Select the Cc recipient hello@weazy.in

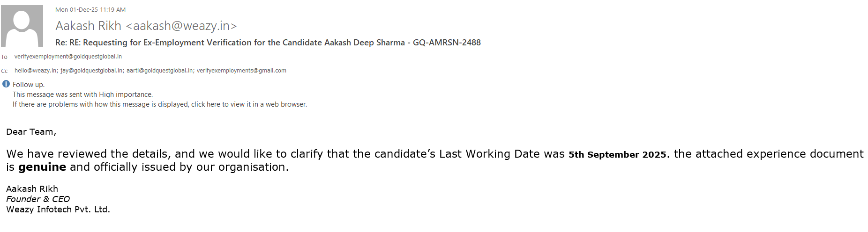click(35, 71)
